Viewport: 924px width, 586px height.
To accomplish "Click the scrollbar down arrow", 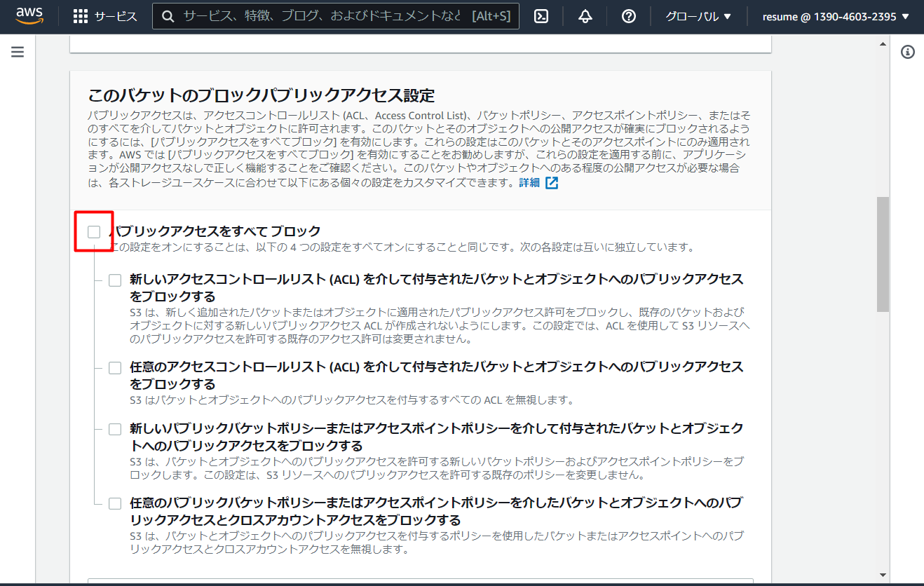I will point(883,575).
